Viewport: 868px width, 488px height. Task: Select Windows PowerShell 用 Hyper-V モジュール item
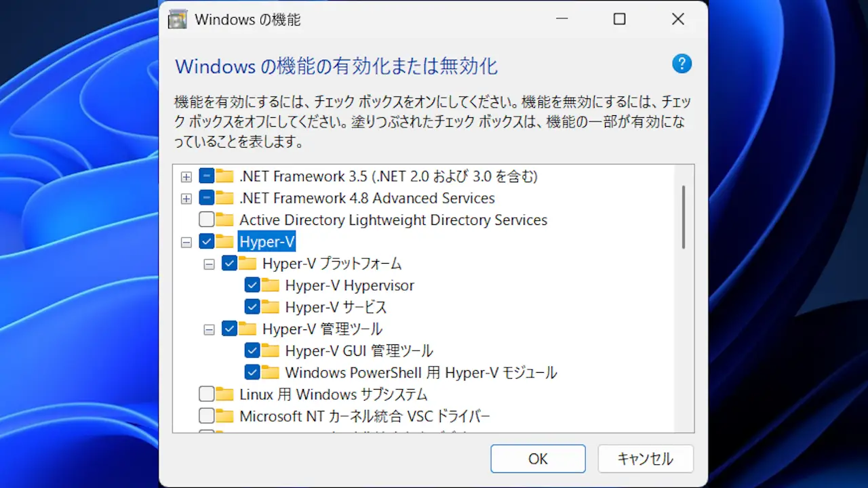pyautogui.click(x=421, y=372)
